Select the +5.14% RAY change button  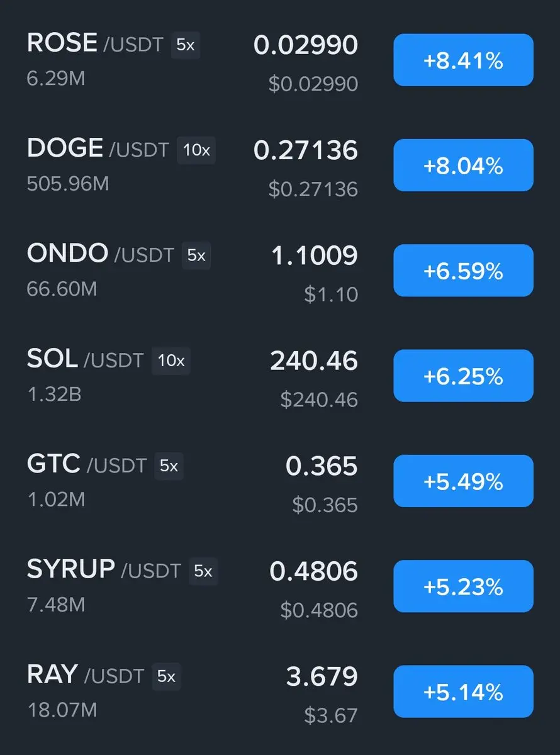coord(463,691)
